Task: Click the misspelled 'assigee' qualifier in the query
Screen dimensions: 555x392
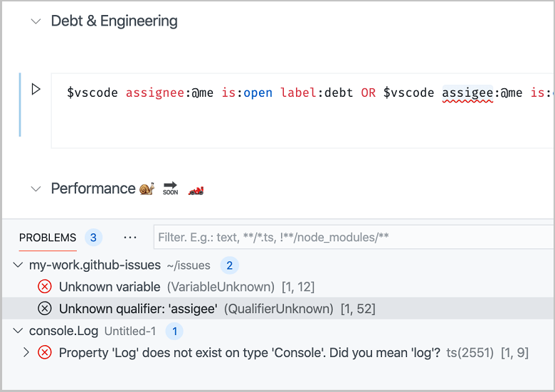Action: coord(467,92)
